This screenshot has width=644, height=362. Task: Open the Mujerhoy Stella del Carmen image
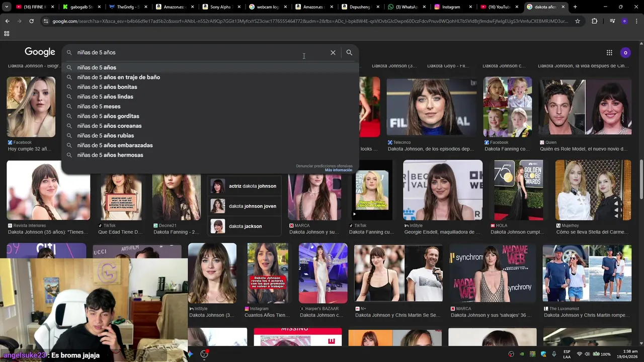(x=593, y=190)
